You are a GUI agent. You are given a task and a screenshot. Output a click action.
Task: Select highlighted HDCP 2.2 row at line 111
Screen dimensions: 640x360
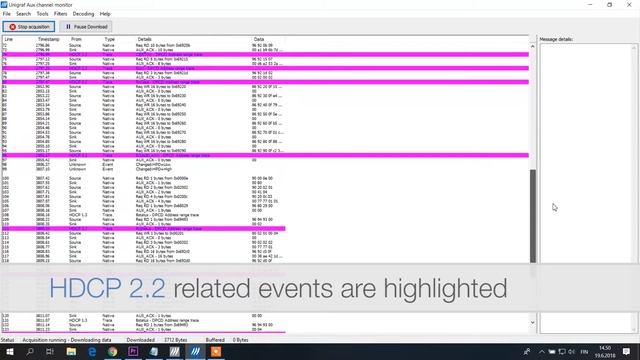144,229
